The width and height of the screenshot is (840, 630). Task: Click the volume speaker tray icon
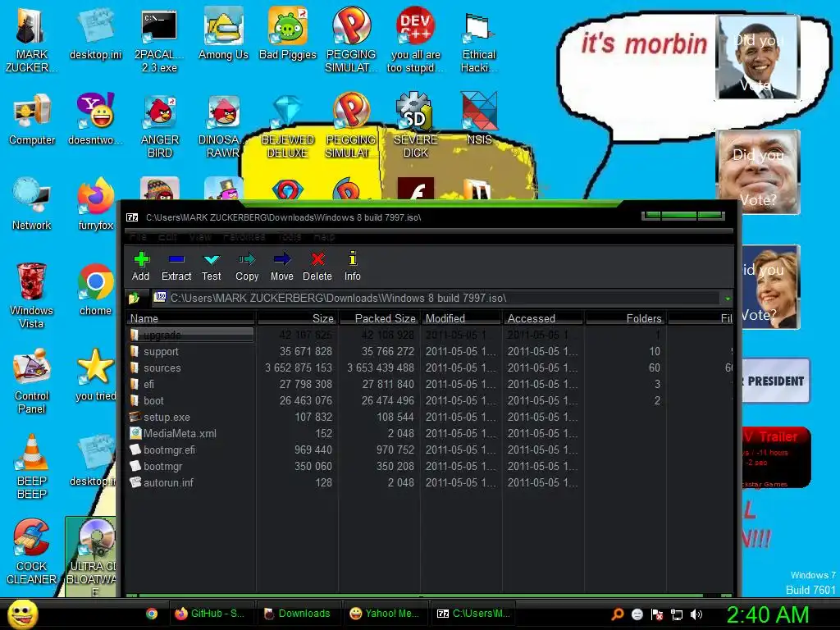696,614
